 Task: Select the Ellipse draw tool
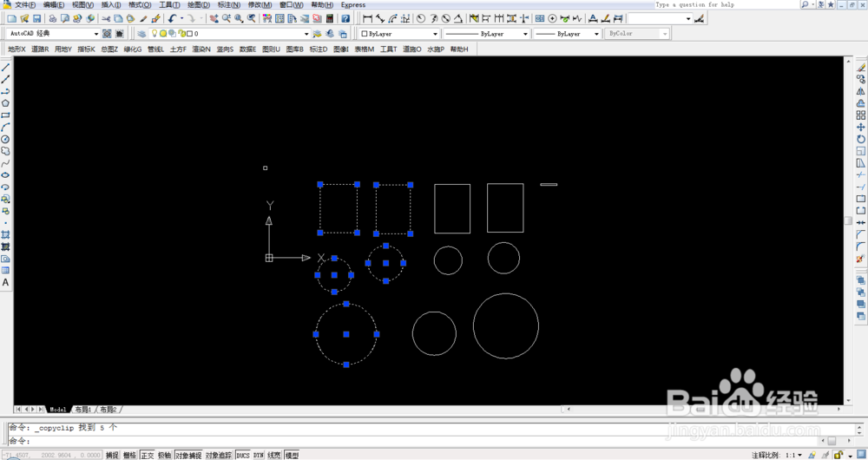tap(5, 175)
